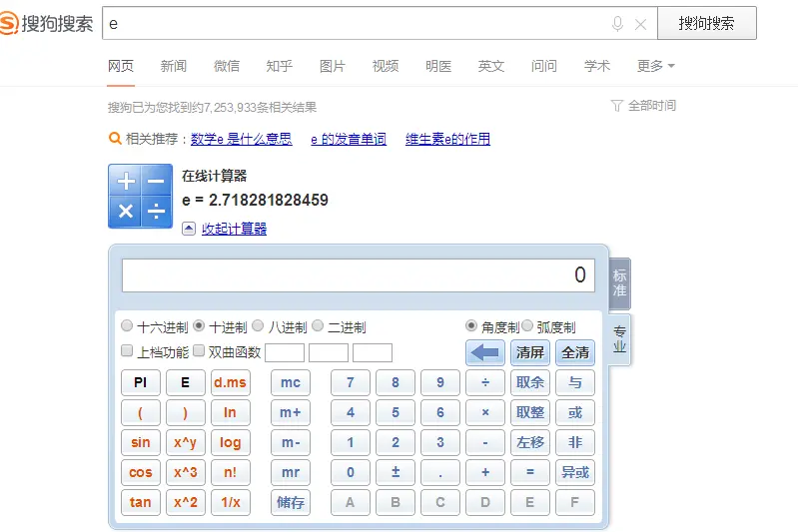Select the 十六进制 radio button

click(127, 326)
